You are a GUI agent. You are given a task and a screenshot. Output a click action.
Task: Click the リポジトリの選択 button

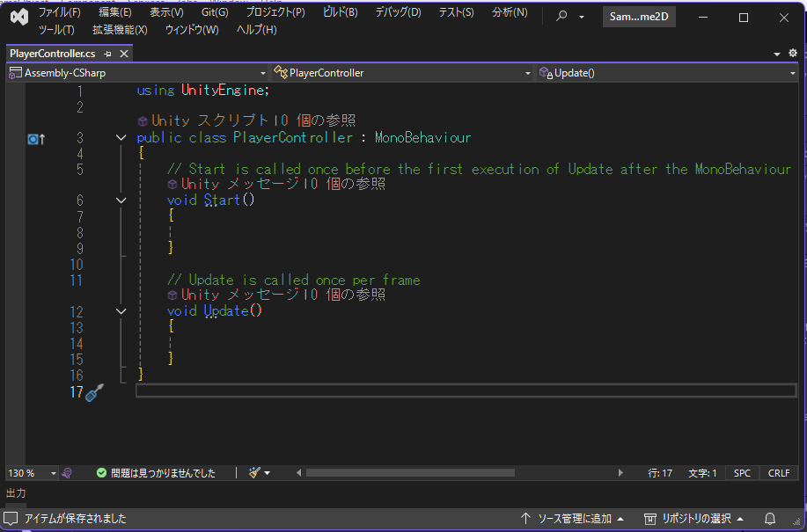tap(695, 519)
